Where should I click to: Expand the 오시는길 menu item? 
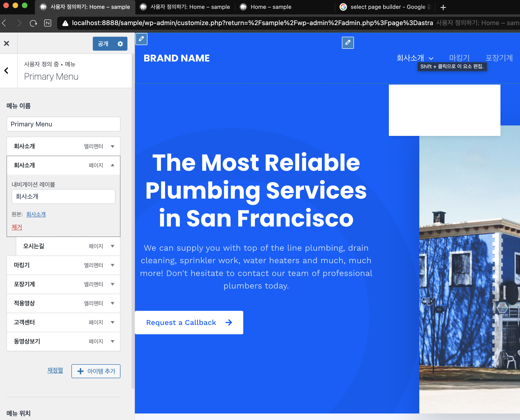click(x=112, y=246)
